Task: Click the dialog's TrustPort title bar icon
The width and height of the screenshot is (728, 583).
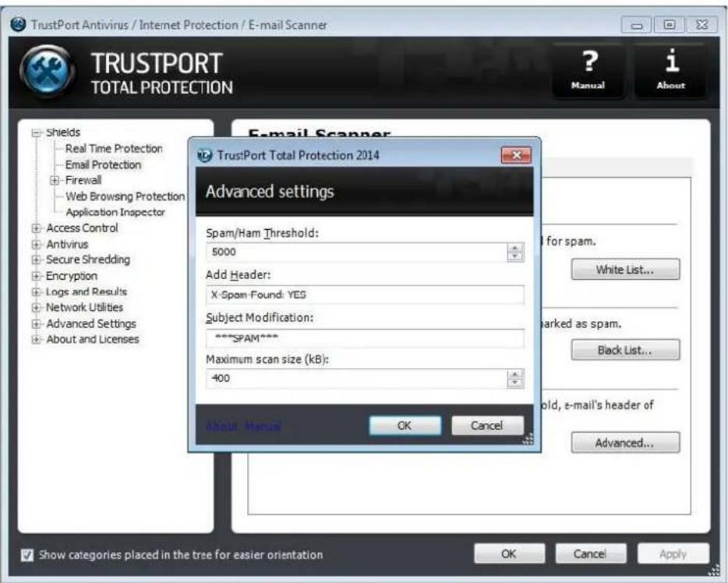Action: [205, 155]
